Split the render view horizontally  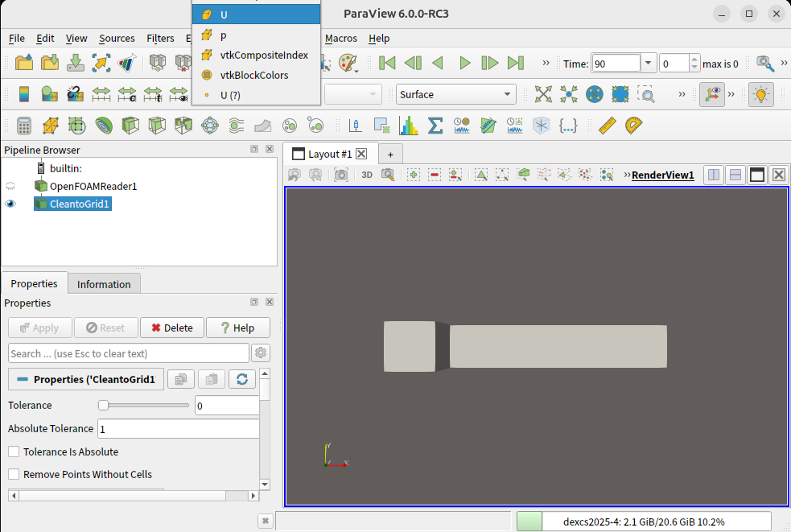(x=713, y=175)
